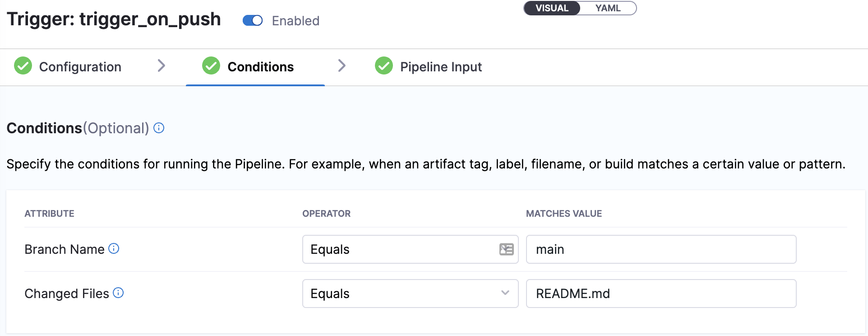This screenshot has height=336, width=868.
Task: Click the Configuration green checkmark icon
Action: (23, 66)
